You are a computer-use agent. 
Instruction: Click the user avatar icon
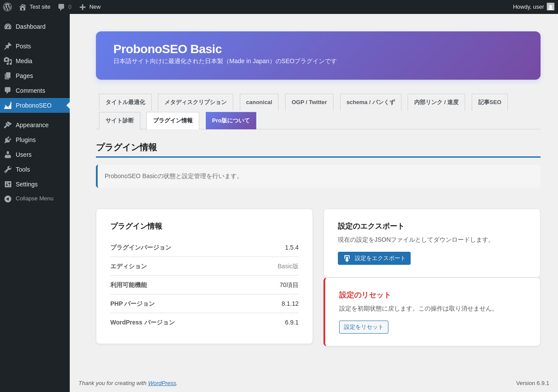[x=551, y=7]
